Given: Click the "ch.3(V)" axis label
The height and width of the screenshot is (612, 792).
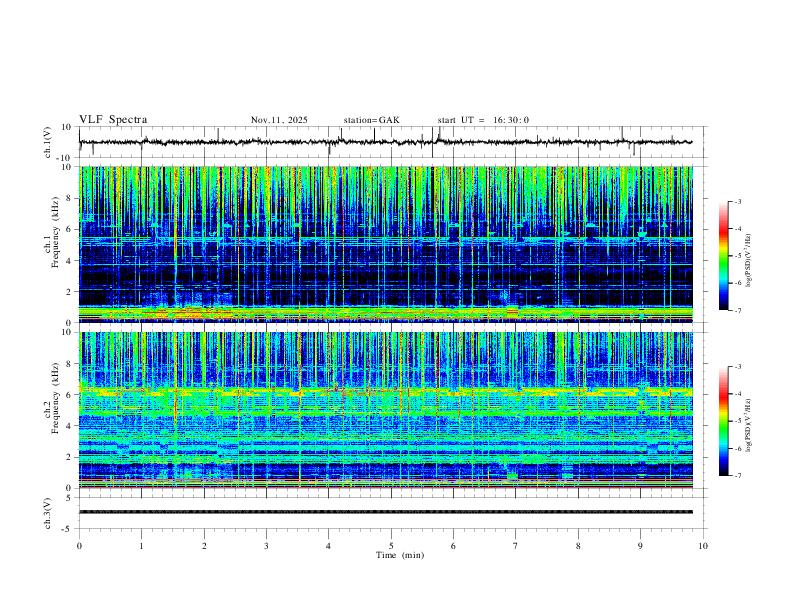Looking at the screenshot, I should pos(48,513).
